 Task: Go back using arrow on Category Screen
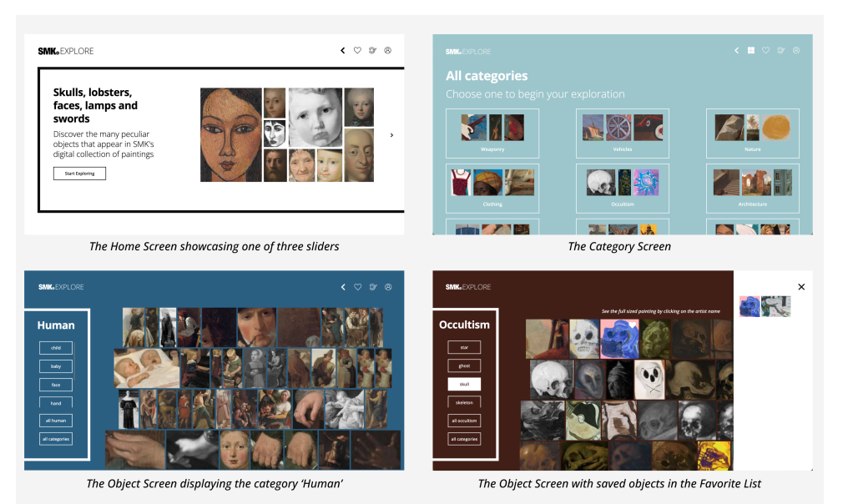[x=737, y=50]
